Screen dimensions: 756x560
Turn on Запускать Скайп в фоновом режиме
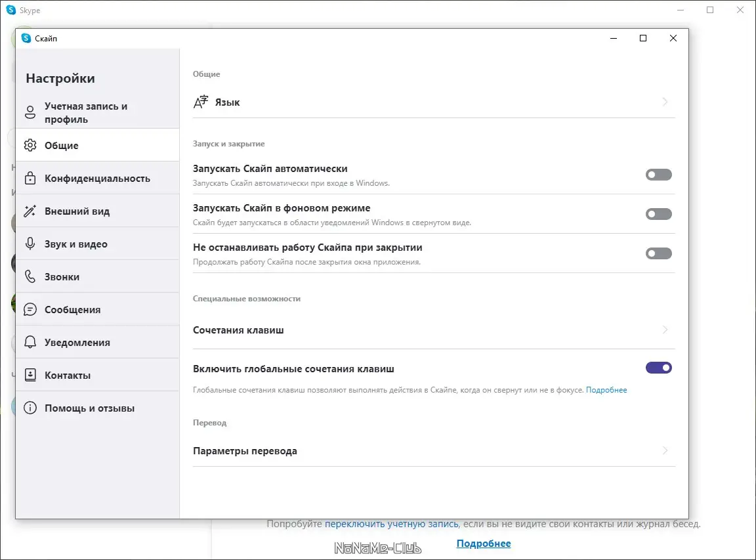[658, 214]
